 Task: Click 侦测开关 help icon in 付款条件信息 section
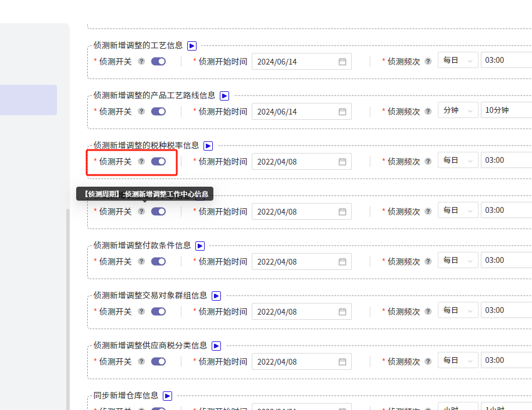coord(141,261)
